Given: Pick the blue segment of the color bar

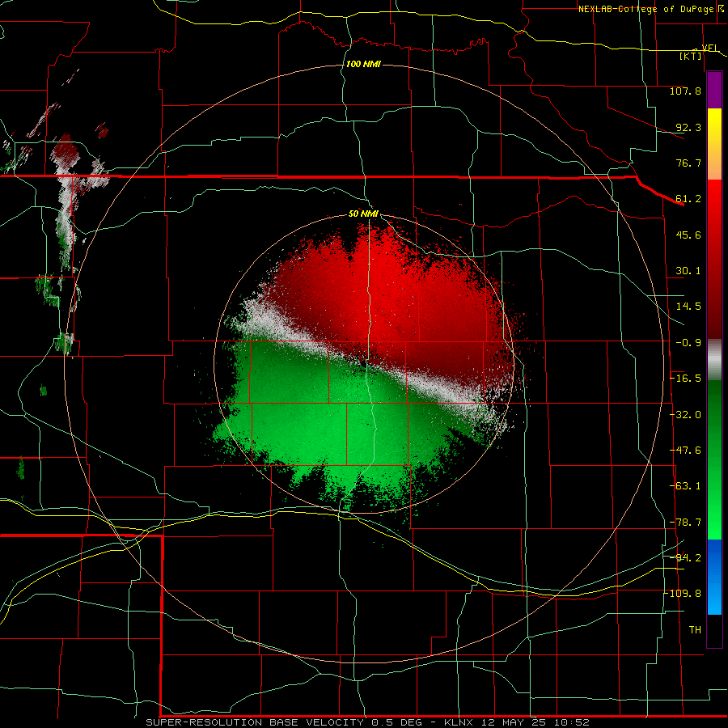Looking at the screenshot, I should click(x=714, y=577).
